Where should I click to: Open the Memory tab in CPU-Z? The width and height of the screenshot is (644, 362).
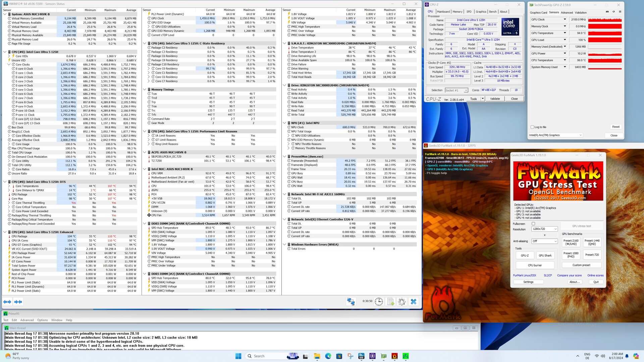457,11
